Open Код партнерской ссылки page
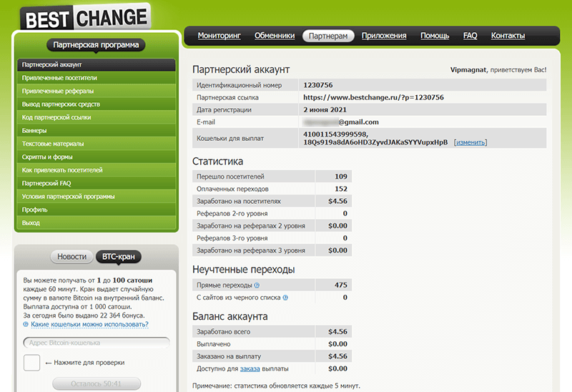The height and width of the screenshot is (392, 572). 97,117
